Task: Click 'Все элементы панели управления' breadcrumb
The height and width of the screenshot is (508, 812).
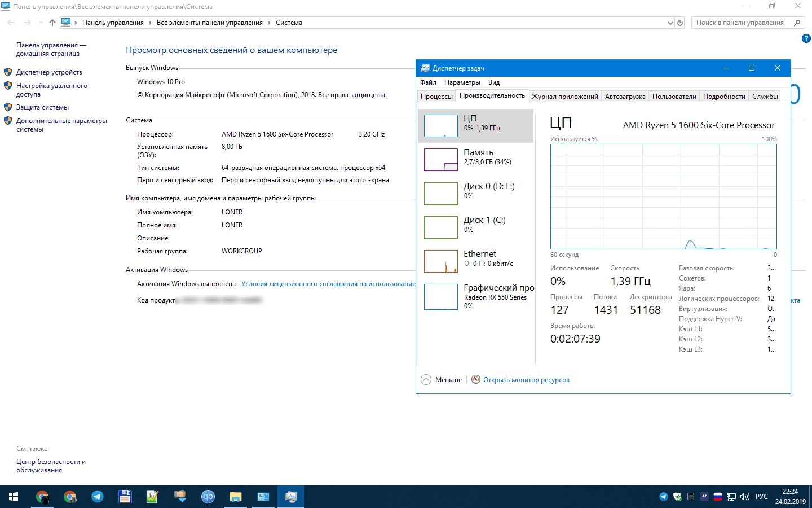Action: pyautogui.click(x=210, y=23)
